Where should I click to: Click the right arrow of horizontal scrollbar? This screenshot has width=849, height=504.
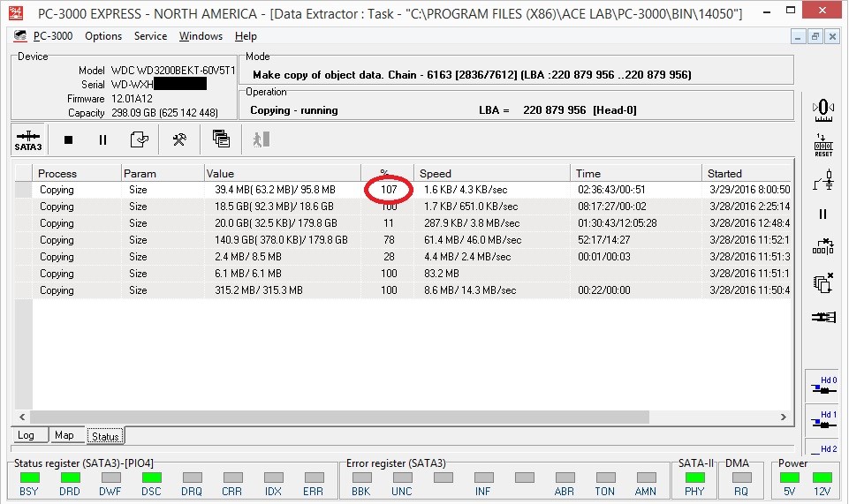pyautogui.click(x=783, y=417)
